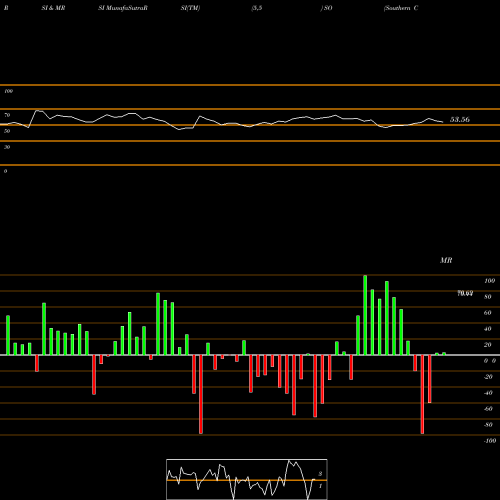
Task: Click the MR axis label 100
Action: [489, 281]
